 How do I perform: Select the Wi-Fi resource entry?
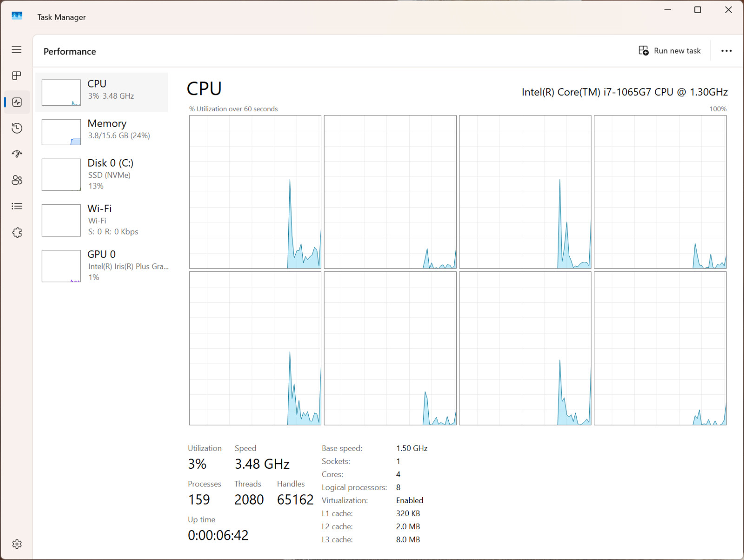pyautogui.click(x=101, y=220)
